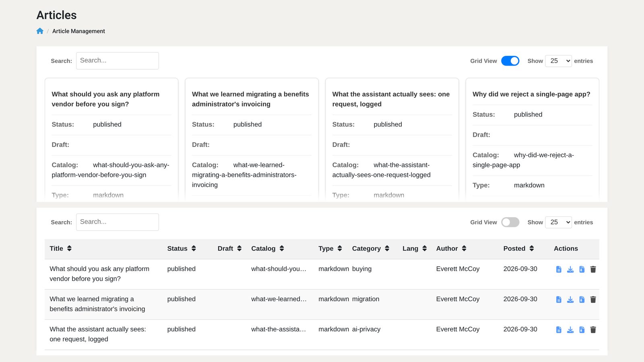Click 'ai-privacy' category cell

[x=366, y=329]
